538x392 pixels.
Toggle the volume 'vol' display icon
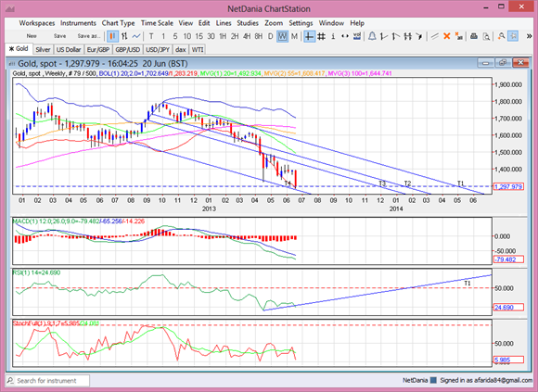357,36
